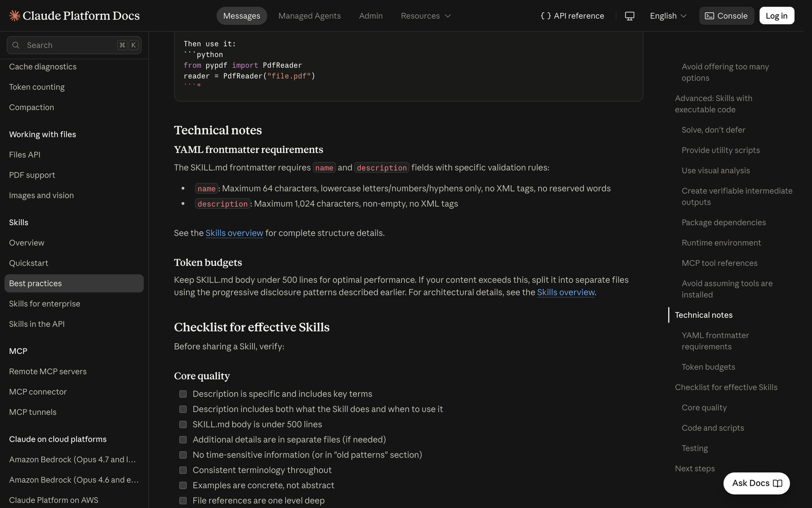Follow Skills overview link after 'See the'
The height and width of the screenshot is (508, 812).
[234, 233]
